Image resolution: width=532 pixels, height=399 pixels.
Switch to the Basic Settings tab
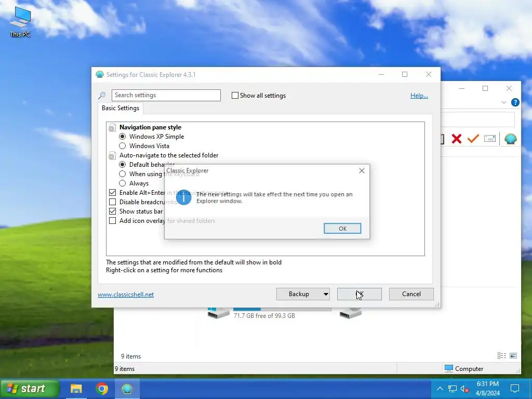click(x=121, y=108)
